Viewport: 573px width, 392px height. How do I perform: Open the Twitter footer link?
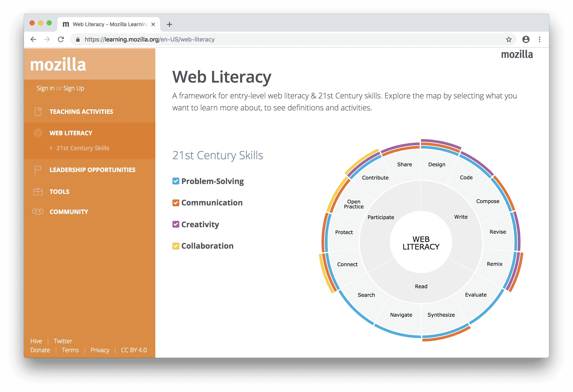click(63, 341)
